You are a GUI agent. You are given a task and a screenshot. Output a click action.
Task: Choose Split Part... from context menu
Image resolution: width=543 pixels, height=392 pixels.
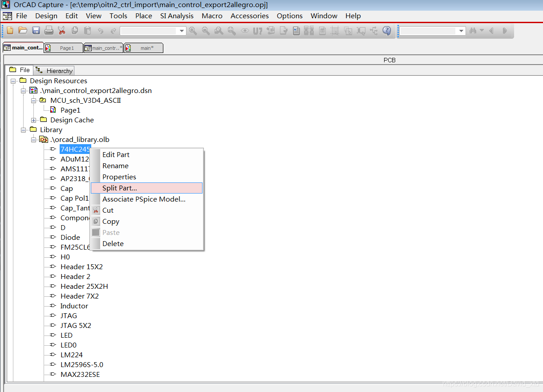point(146,188)
